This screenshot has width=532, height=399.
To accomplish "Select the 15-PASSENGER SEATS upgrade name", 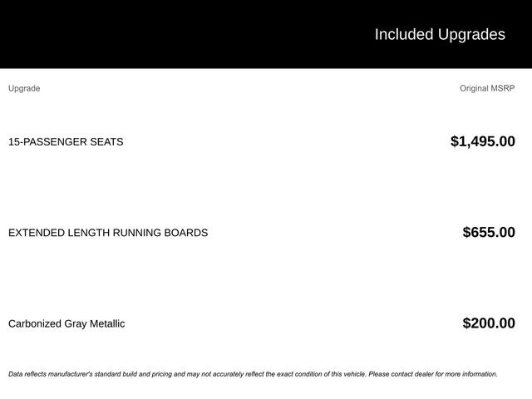I will click(x=66, y=142).
